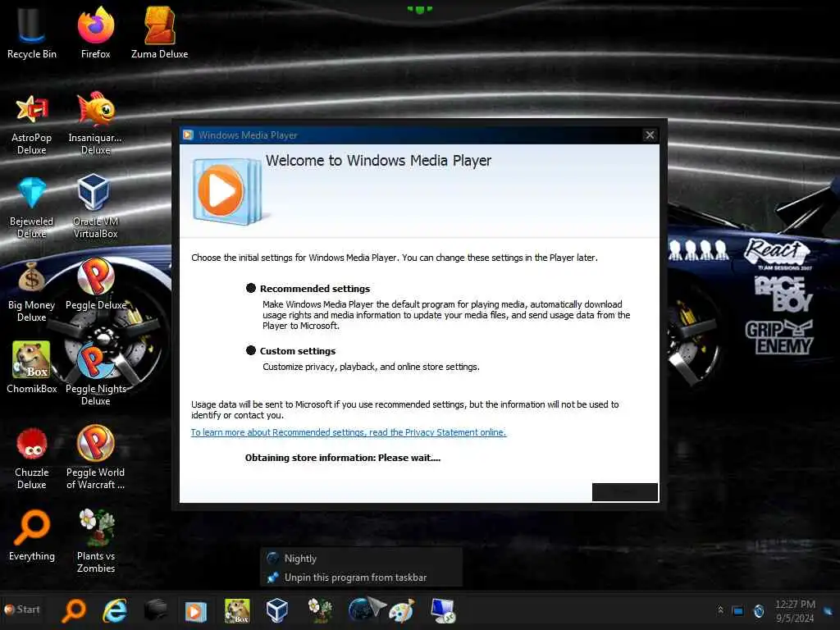Click the blue globe tray icon

click(x=759, y=610)
